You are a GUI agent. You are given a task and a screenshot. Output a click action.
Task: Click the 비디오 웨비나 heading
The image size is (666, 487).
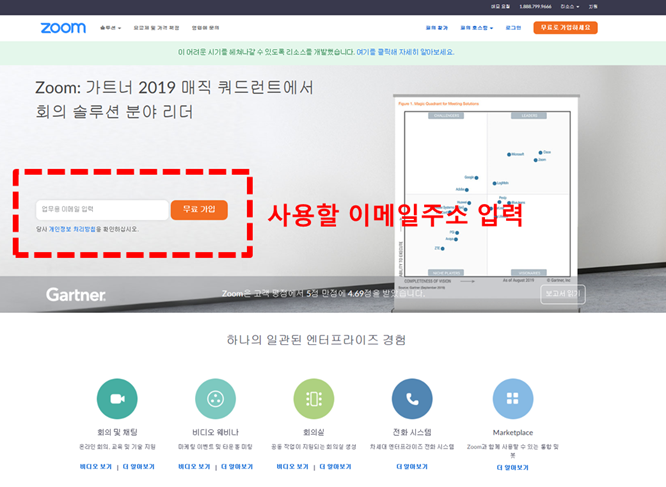[x=215, y=432]
